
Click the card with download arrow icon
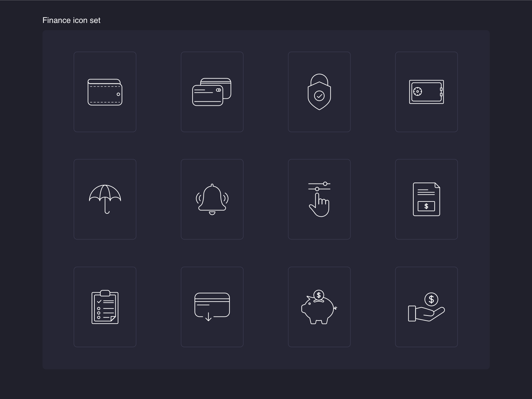coord(212,307)
